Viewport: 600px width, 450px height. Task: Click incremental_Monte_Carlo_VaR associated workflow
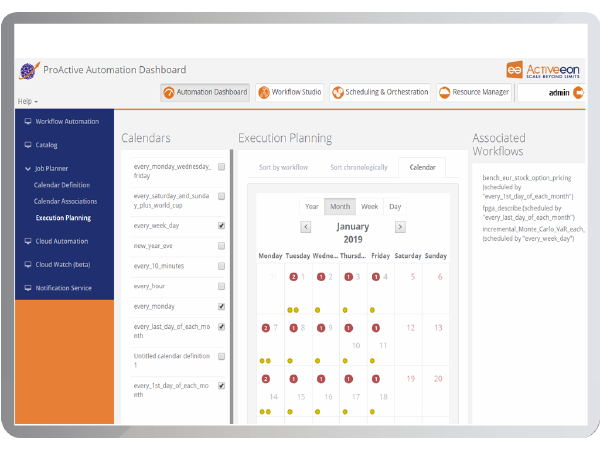pos(533,234)
